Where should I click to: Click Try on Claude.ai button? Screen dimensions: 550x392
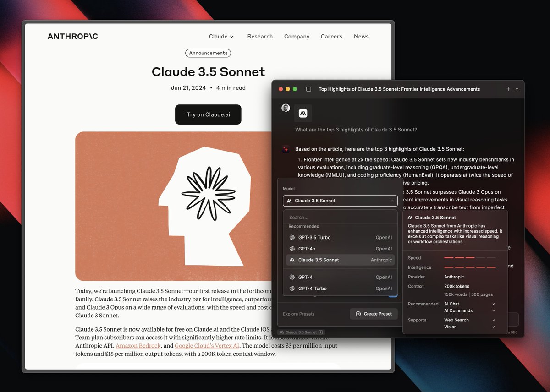point(208,114)
